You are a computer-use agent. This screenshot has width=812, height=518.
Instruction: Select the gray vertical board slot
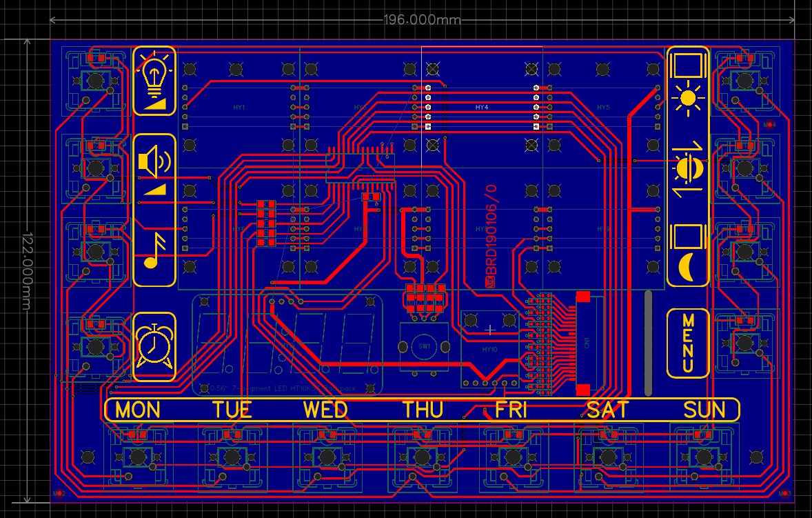[648, 343]
